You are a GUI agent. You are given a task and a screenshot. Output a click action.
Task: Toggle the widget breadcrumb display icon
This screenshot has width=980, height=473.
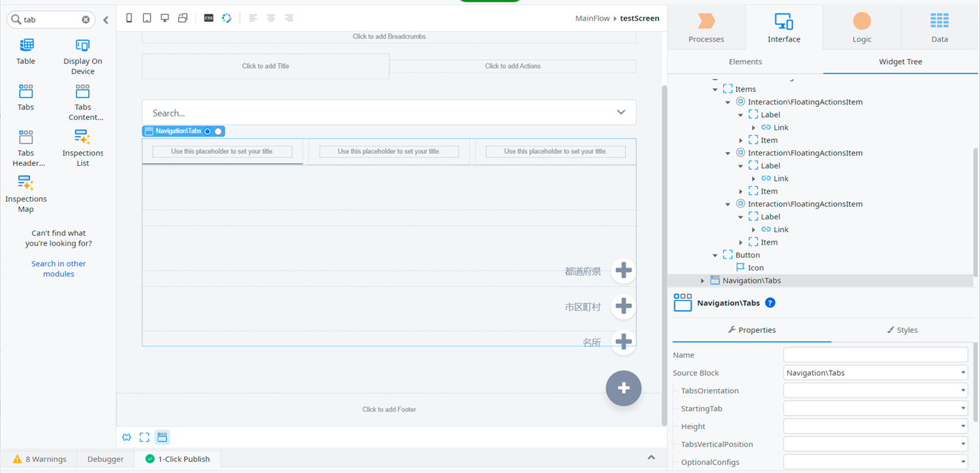162,437
